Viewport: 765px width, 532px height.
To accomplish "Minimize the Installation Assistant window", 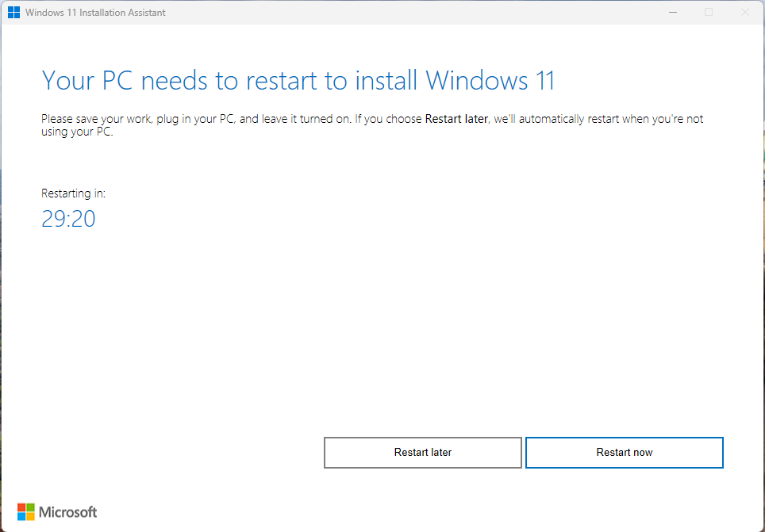I will (x=673, y=12).
